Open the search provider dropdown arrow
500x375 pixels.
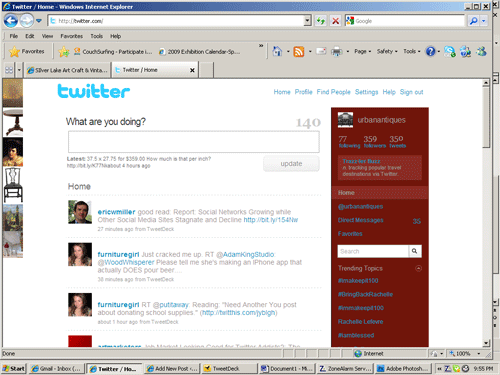point(483,21)
